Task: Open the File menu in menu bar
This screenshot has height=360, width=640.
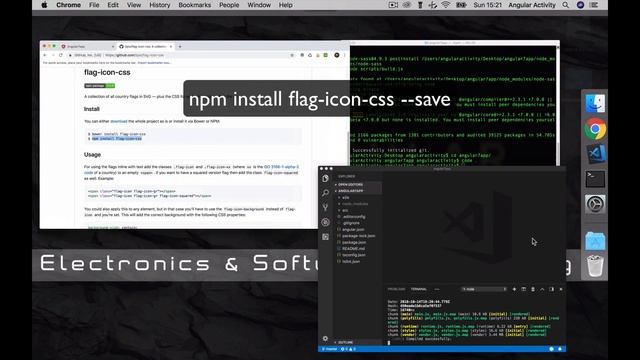Action: pos(94,5)
